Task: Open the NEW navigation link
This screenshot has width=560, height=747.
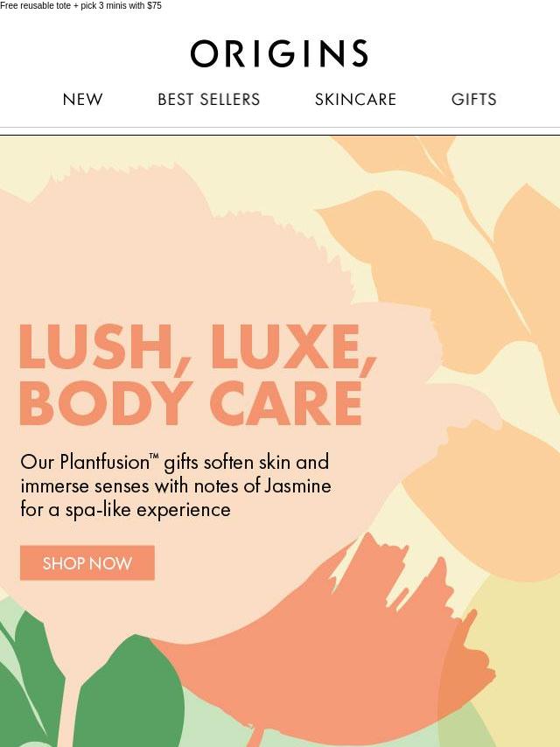Action: tap(82, 99)
